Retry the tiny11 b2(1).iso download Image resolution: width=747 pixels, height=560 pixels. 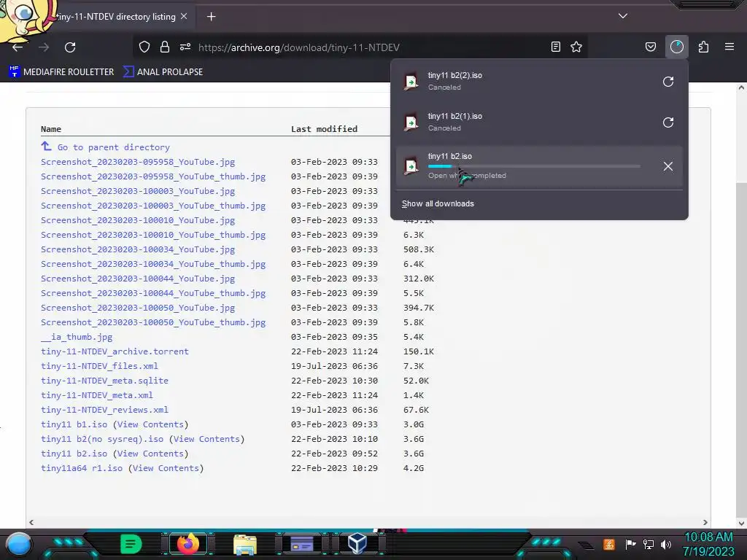pos(668,122)
